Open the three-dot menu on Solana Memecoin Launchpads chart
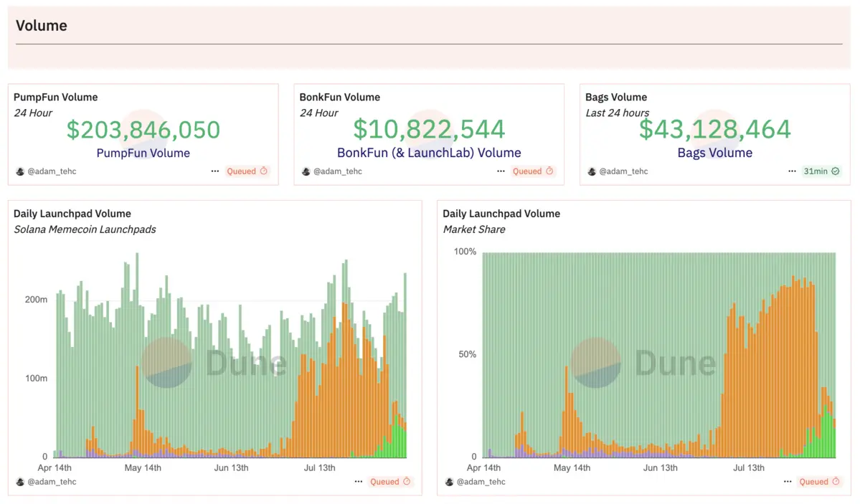 pos(359,482)
